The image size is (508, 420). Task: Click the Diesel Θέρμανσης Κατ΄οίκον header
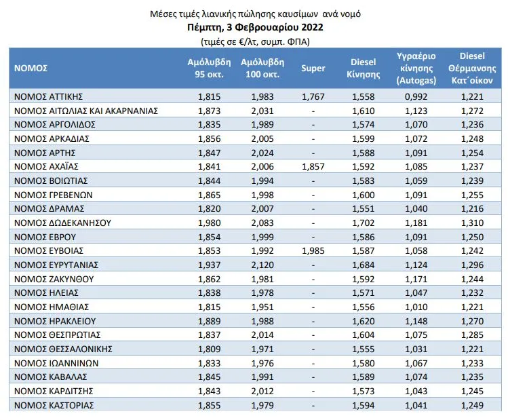[472, 69]
